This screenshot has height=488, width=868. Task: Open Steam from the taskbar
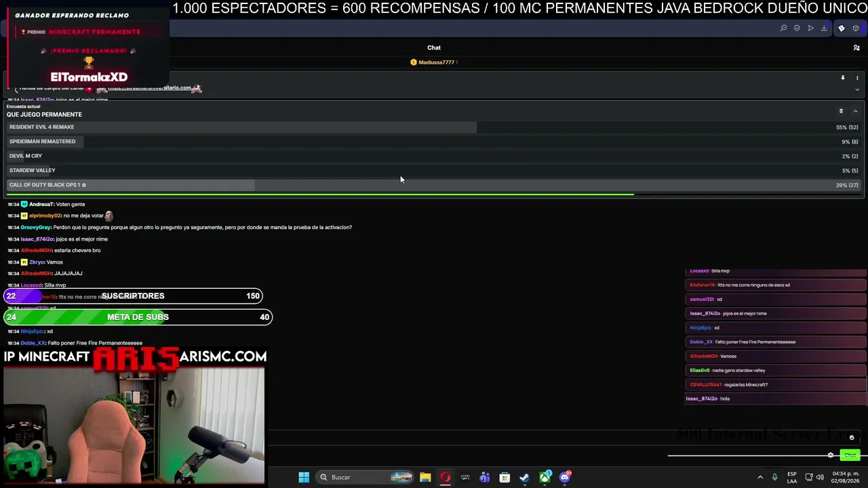coord(524,477)
